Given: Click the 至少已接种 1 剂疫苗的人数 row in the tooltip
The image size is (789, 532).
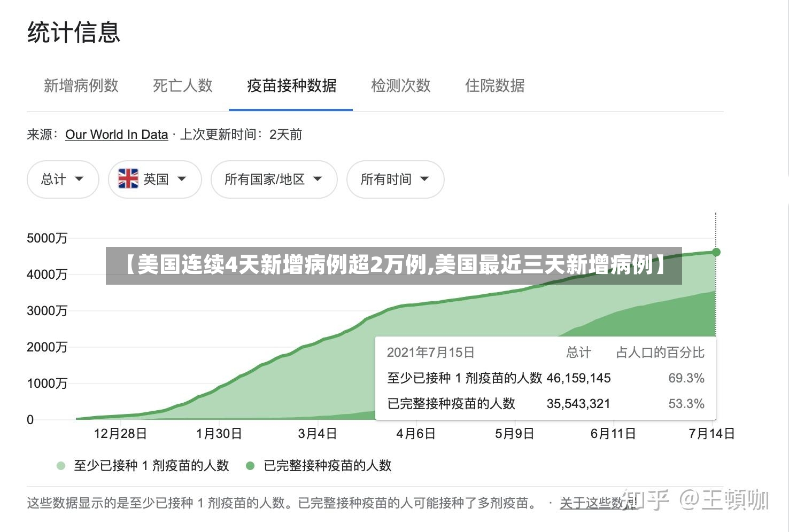Looking at the screenshot, I should (x=546, y=378).
